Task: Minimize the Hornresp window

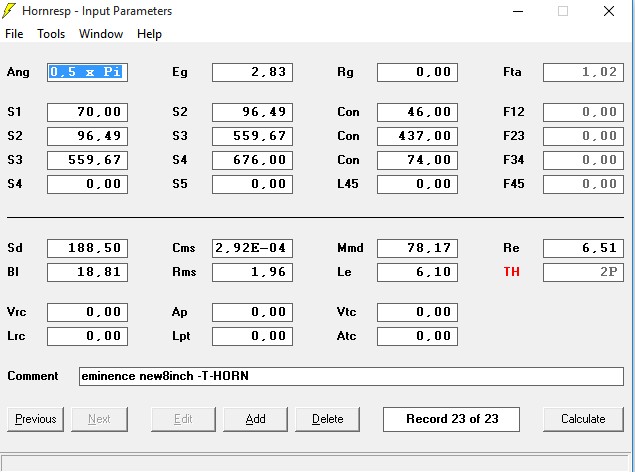Action: click(x=518, y=11)
